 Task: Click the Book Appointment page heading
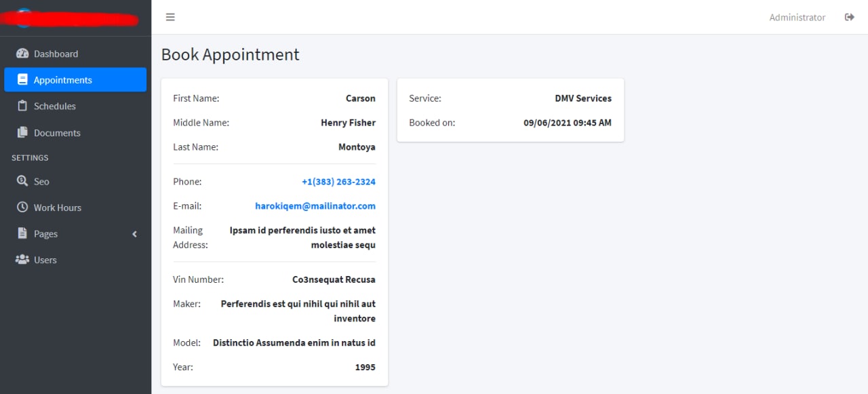[x=231, y=55]
